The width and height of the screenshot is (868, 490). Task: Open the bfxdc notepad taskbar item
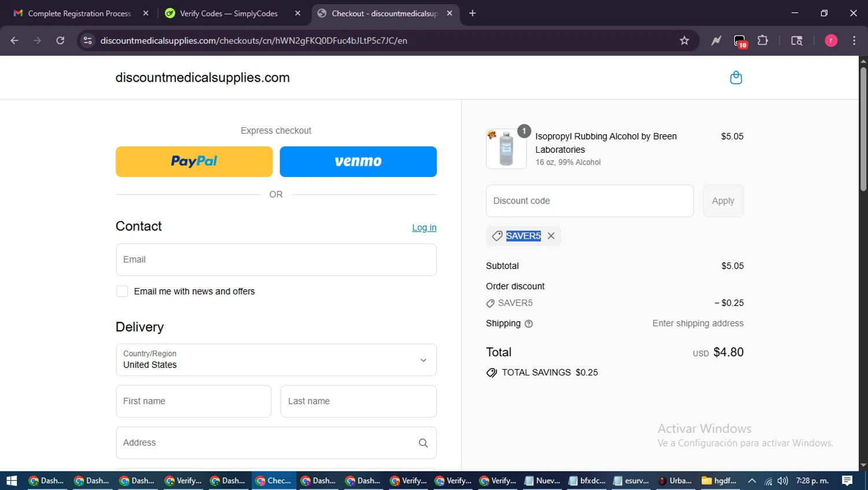(587, 481)
